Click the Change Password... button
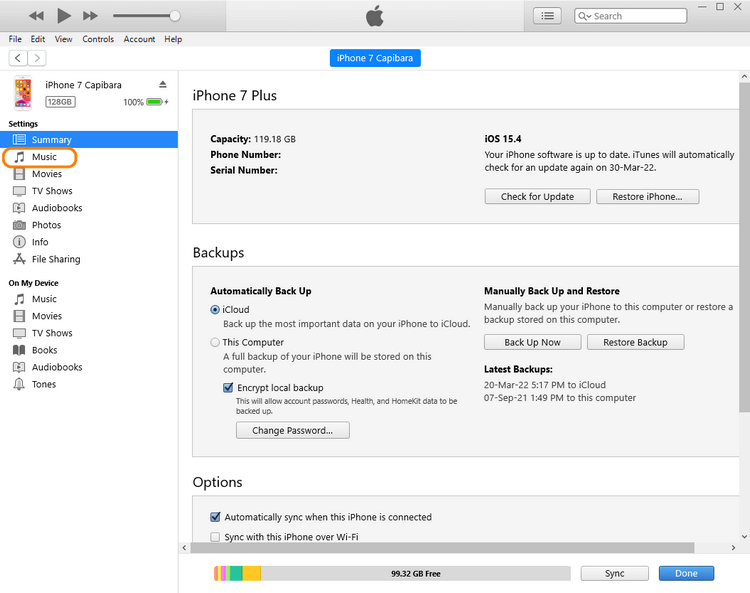 coord(293,430)
